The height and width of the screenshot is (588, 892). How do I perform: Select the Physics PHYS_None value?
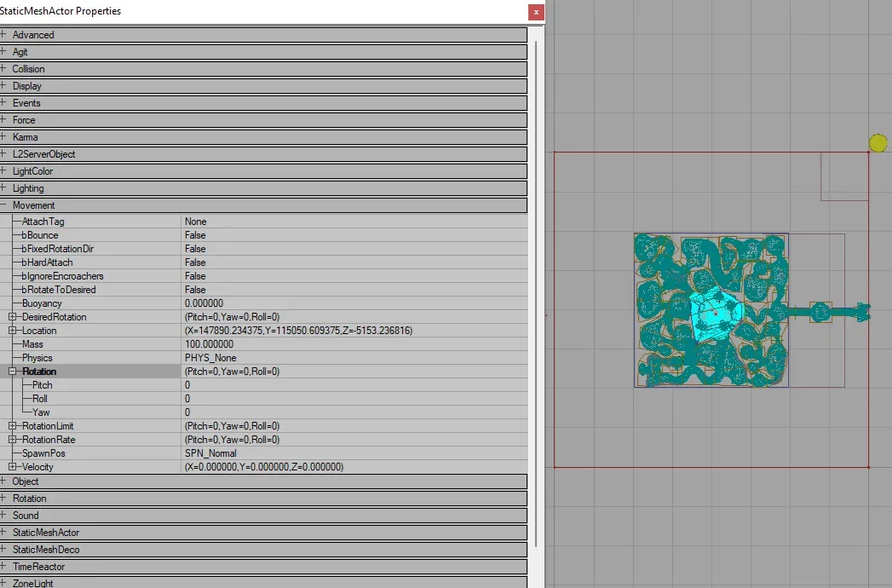point(354,358)
